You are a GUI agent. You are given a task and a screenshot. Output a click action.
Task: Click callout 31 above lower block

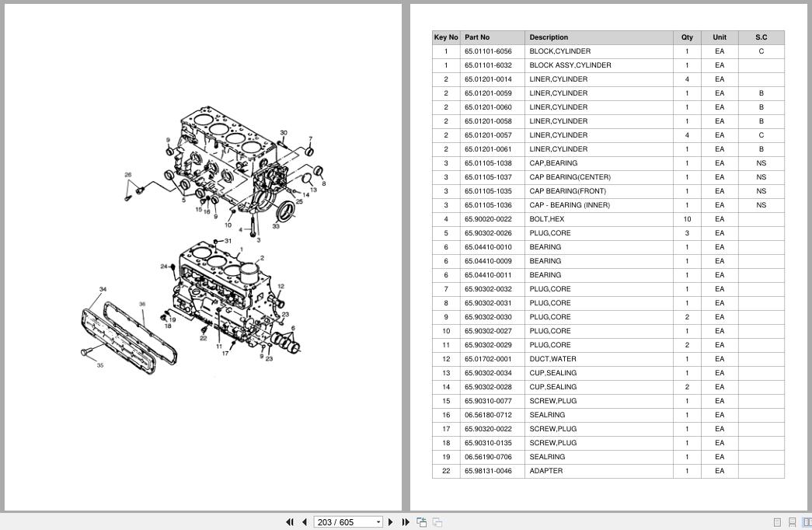[228, 241]
